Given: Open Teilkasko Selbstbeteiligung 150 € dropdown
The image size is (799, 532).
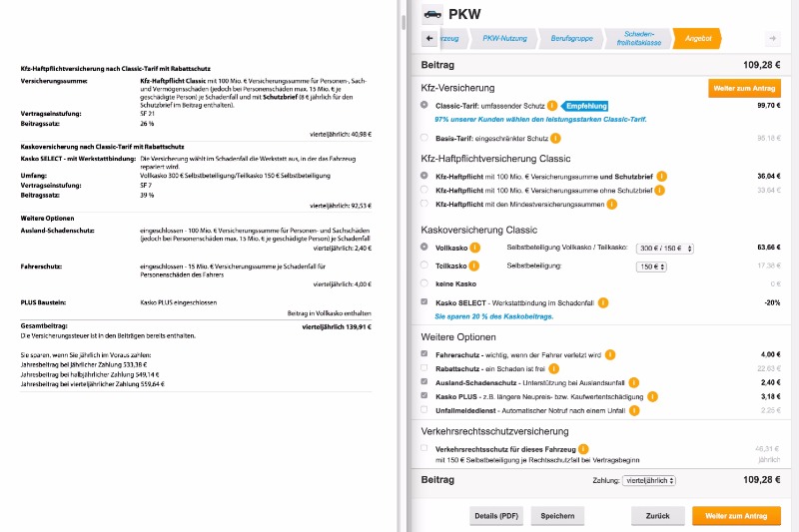Looking at the screenshot, I should (651, 266).
